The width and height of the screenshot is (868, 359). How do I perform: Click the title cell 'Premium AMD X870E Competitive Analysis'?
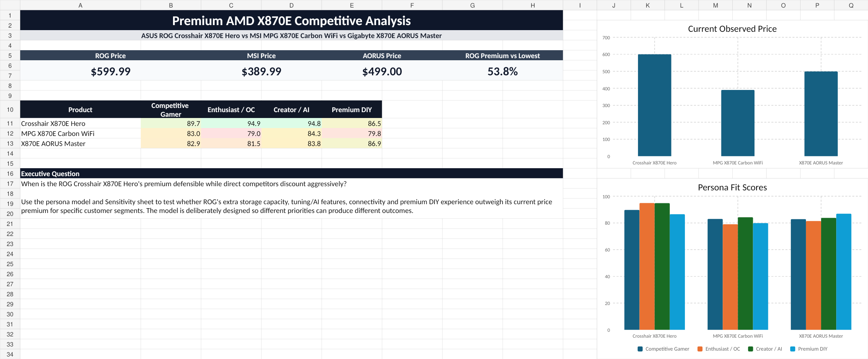click(x=292, y=21)
